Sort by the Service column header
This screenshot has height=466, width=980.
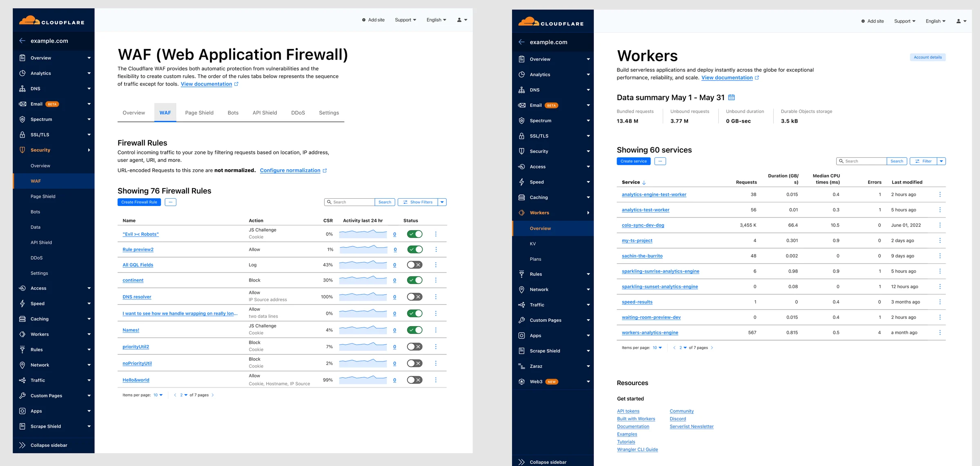634,182
